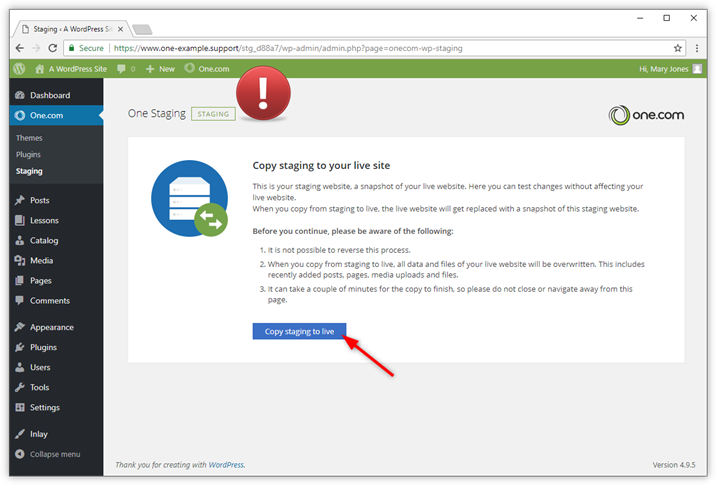
Task: Open Pages in the sidebar
Action: click(56, 281)
